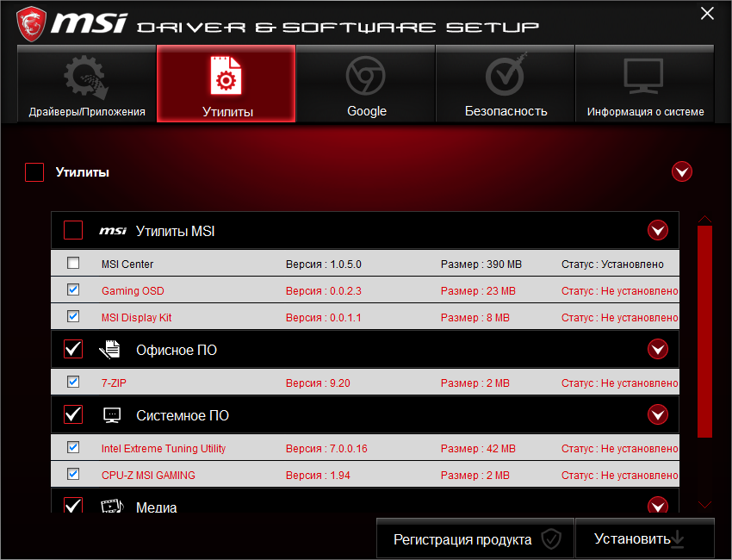Click the CPU-Z MSI GAMING name
This screenshot has height=560, width=732.
coord(148,475)
